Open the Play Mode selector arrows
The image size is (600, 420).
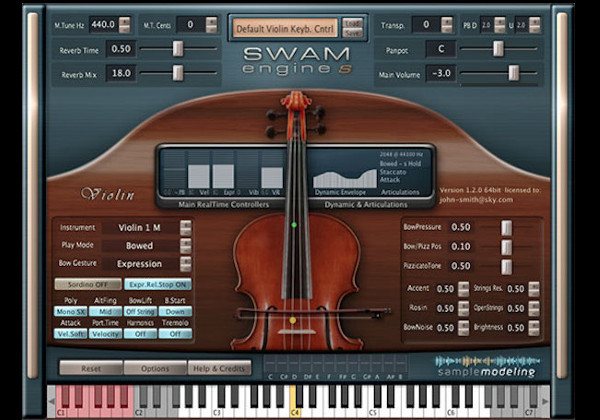pyautogui.click(x=186, y=246)
